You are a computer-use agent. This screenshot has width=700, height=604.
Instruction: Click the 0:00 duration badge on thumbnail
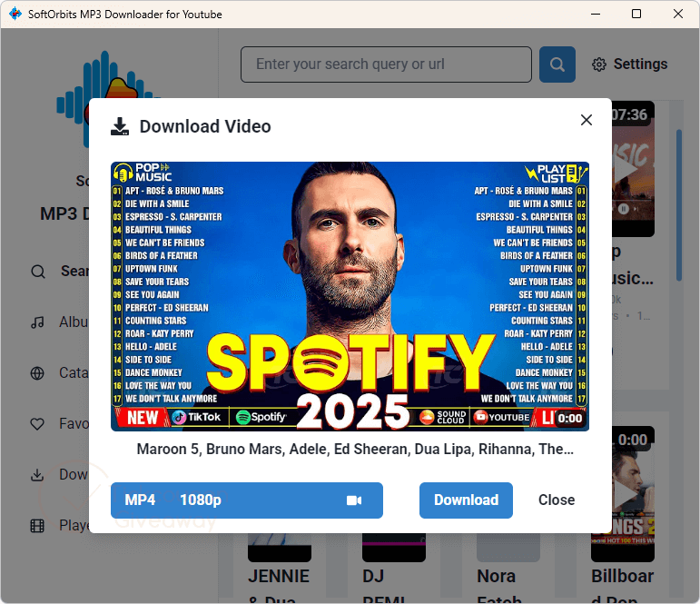click(569, 419)
